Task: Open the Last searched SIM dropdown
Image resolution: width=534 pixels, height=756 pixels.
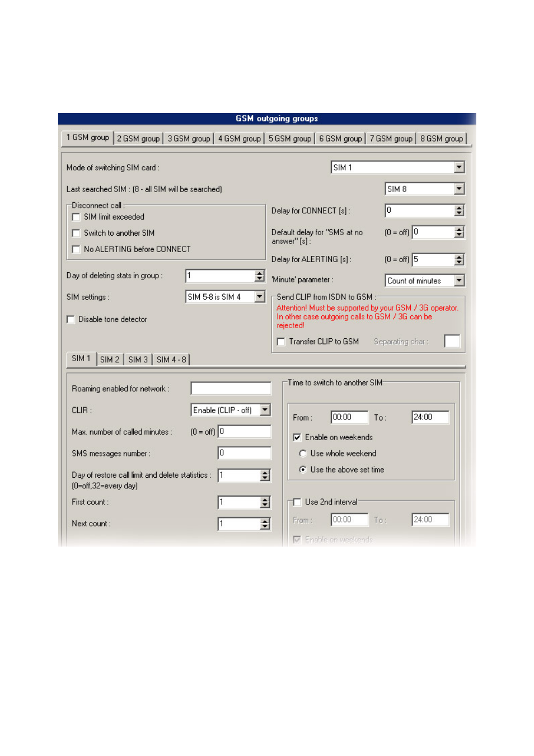Action: (459, 189)
